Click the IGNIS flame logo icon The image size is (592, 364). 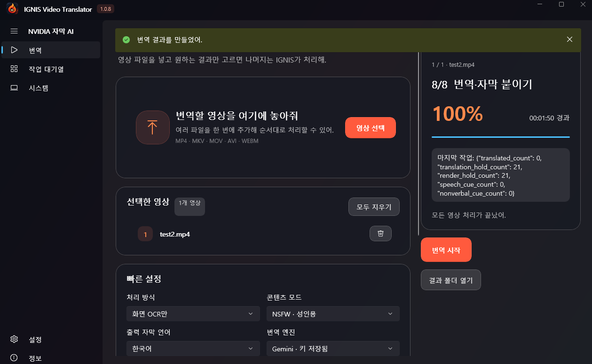point(12,8)
